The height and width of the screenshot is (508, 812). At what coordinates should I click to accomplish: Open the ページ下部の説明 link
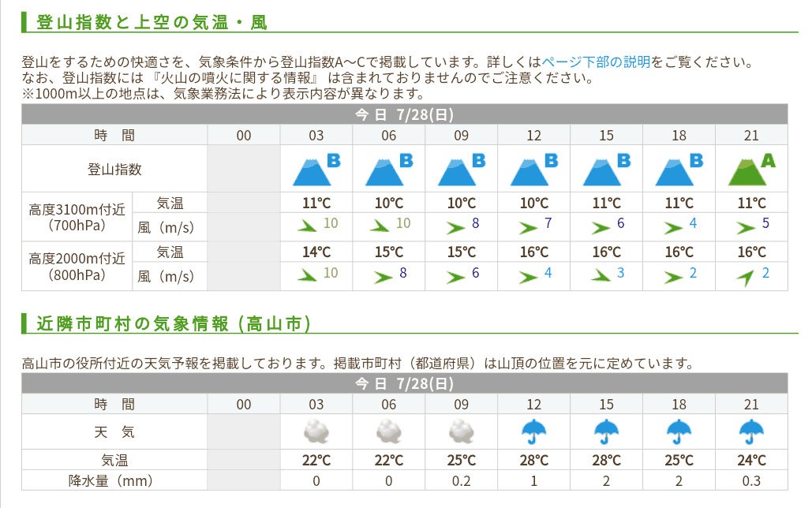point(596,62)
